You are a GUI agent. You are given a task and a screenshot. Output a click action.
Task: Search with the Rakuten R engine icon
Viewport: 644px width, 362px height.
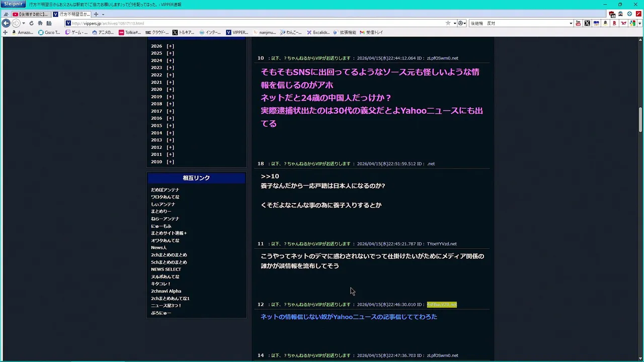coord(614,23)
